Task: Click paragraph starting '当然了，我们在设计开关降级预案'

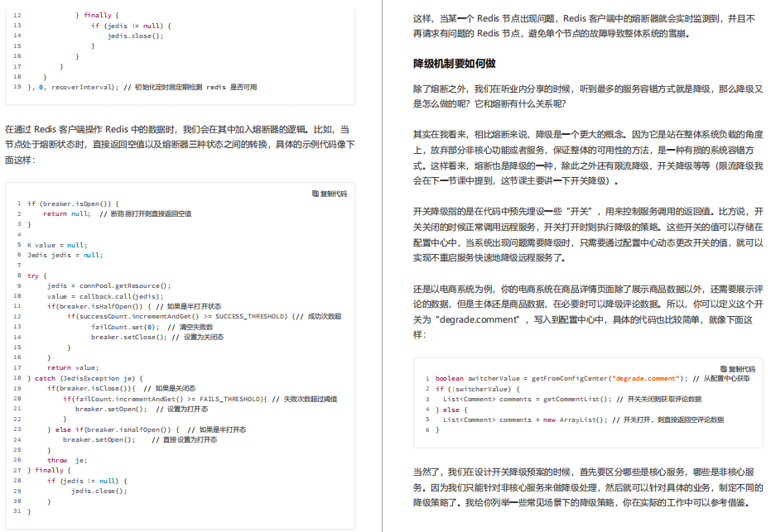Action: point(588,486)
